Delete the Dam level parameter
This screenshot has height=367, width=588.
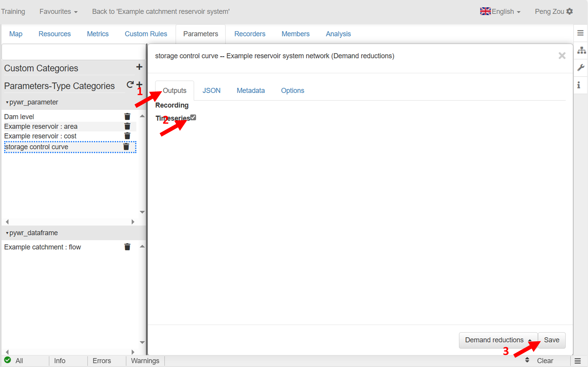click(x=127, y=116)
